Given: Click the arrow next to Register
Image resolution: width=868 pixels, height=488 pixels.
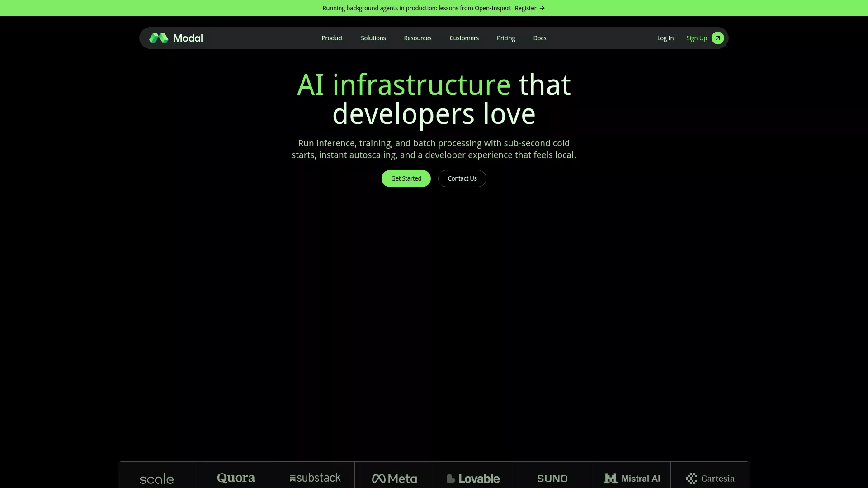Looking at the screenshot, I should [x=542, y=8].
